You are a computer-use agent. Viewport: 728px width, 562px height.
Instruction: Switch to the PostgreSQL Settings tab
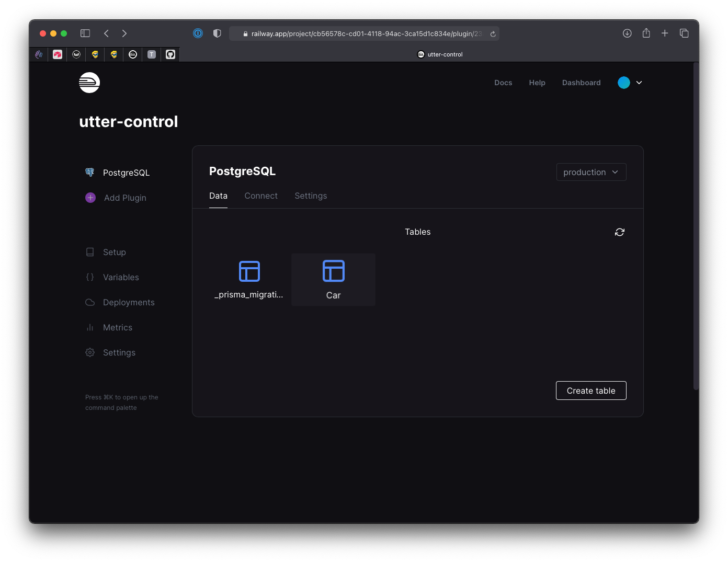click(x=311, y=196)
